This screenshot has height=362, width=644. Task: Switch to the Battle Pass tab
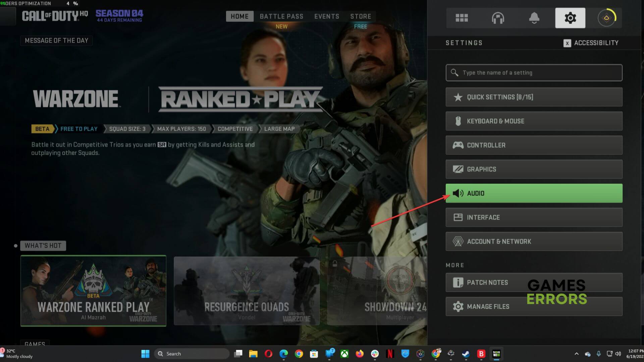pos(281,16)
